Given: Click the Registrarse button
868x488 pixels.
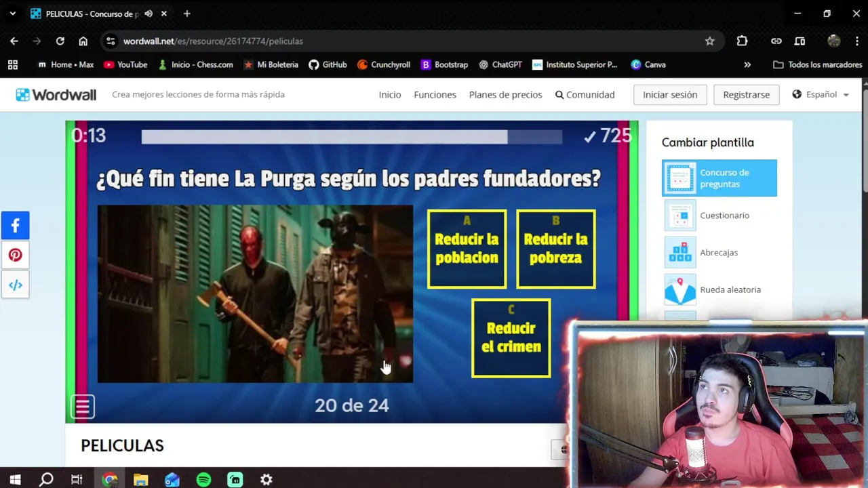Looking at the screenshot, I should (x=746, y=94).
